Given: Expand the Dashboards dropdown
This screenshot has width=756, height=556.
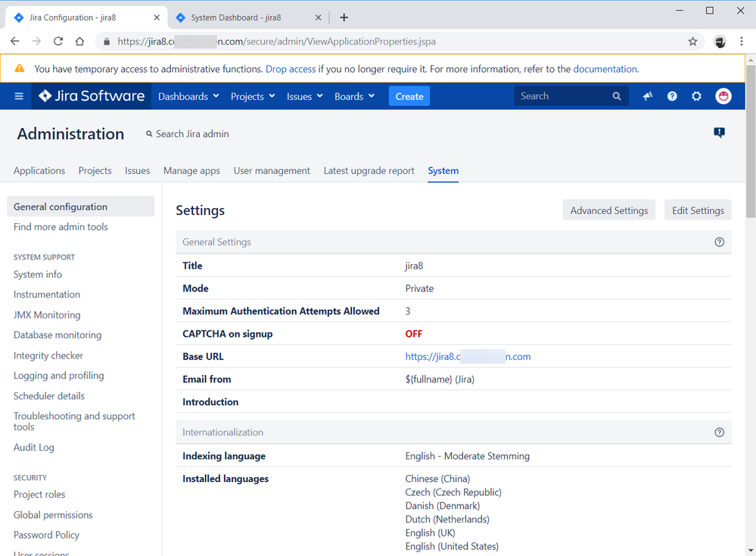Looking at the screenshot, I should click(188, 96).
